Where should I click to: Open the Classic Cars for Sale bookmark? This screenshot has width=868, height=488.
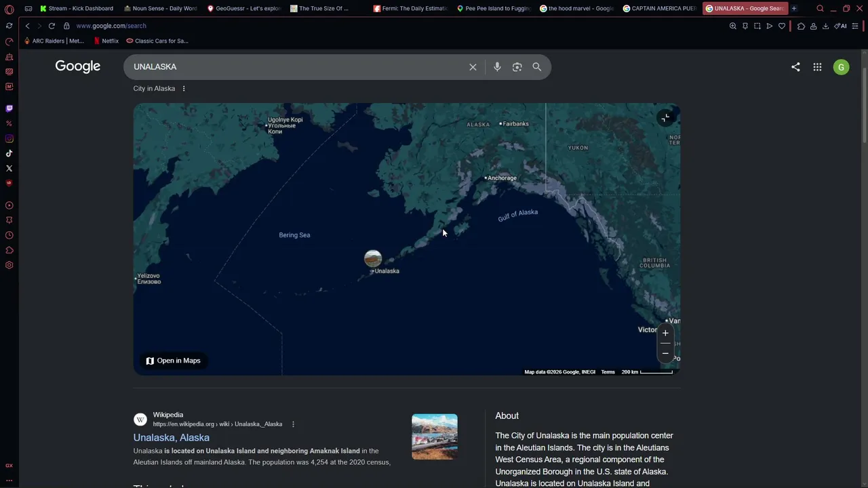pos(157,41)
